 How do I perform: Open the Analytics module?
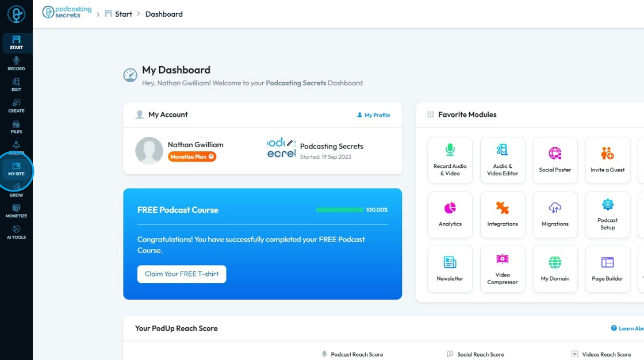(x=450, y=215)
